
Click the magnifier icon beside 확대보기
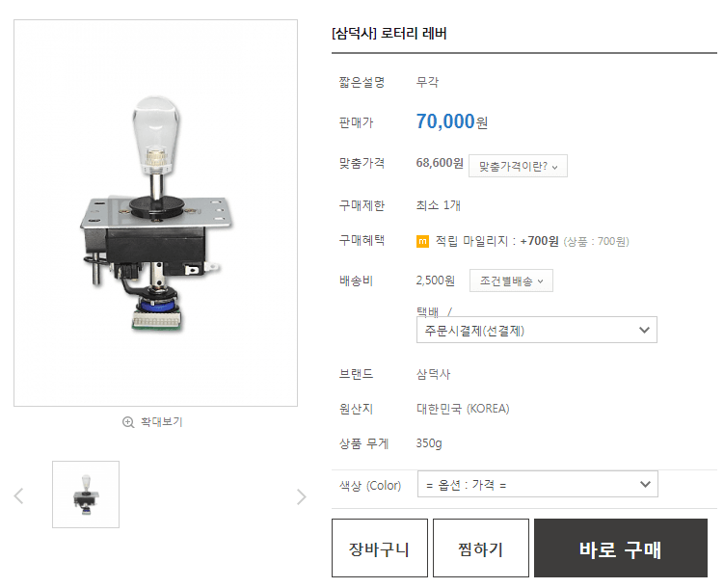(128, 422)
